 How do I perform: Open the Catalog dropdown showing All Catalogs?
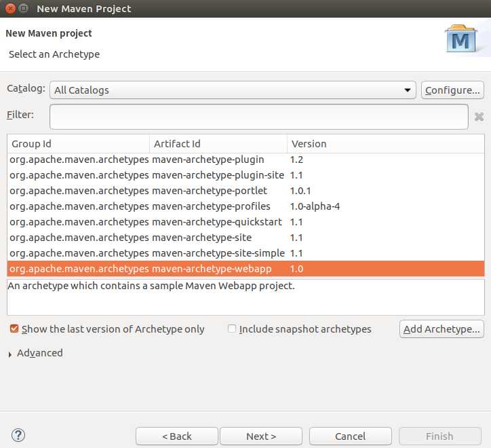click(233, 90)
